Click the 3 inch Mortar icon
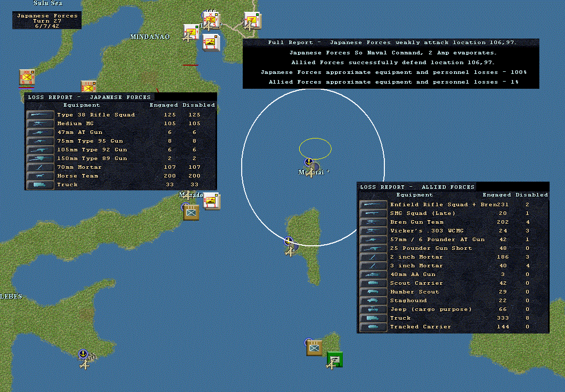Screen dimensions: 565x392 373,266
